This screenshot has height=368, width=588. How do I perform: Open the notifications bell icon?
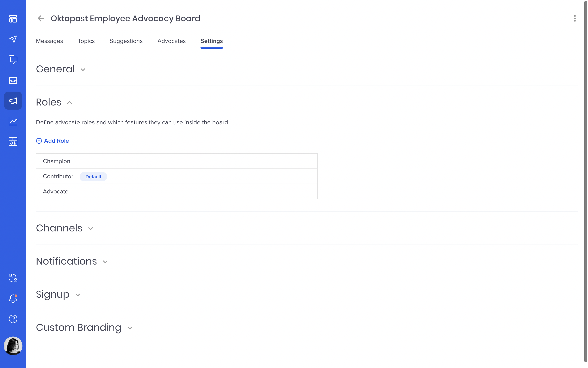pyautogui.click(x=13, y=298)
